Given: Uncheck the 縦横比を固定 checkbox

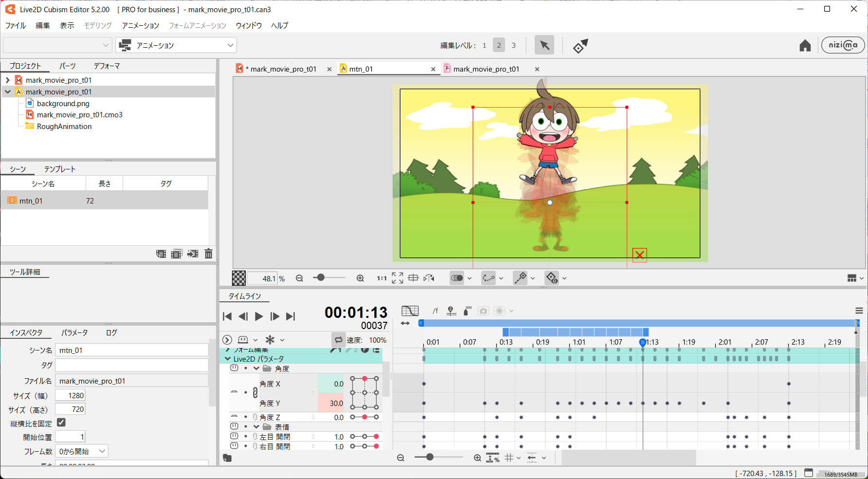Looking at the screenshot, I should (x=61, y=423).
